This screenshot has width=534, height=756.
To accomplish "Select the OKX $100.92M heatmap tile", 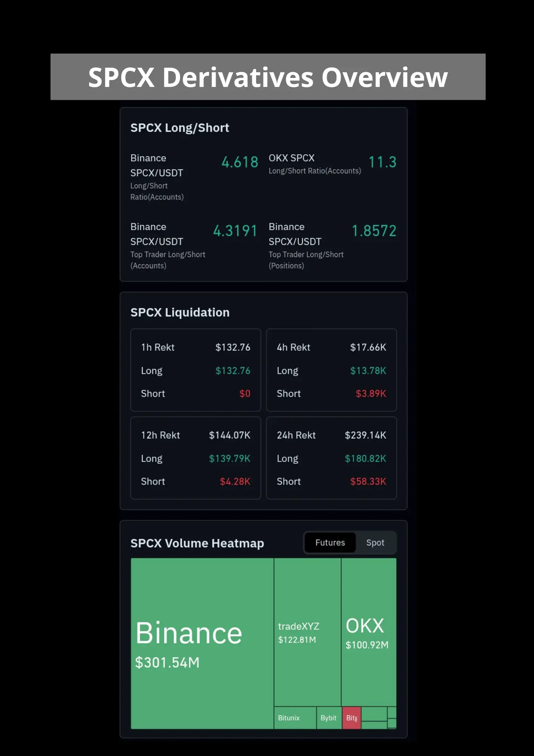I will point(369,632).
